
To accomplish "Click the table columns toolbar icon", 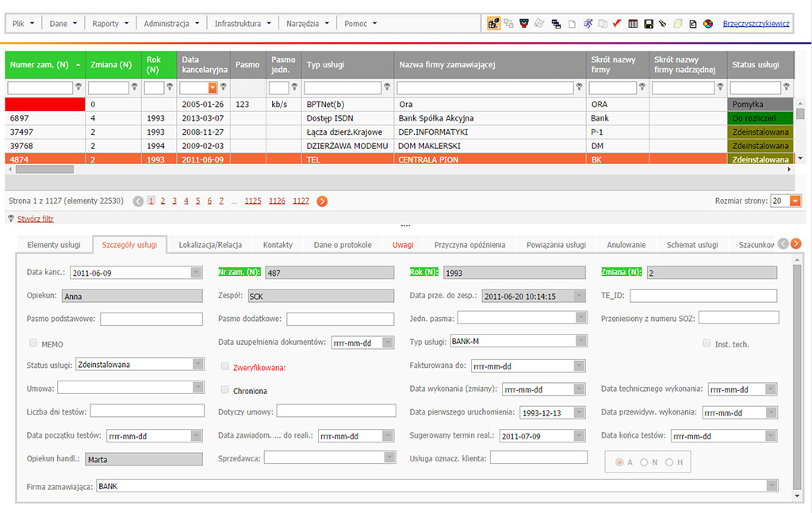I will click(x=633, y=24).
